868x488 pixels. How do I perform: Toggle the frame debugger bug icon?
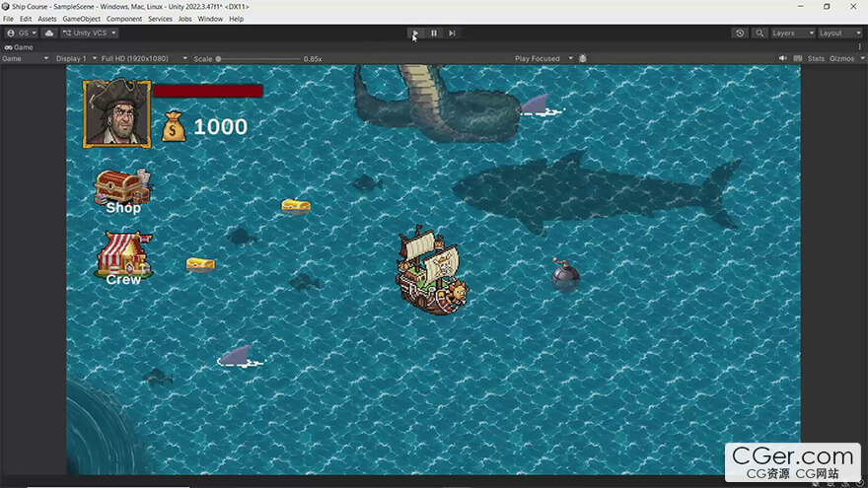tap(582, 58)
